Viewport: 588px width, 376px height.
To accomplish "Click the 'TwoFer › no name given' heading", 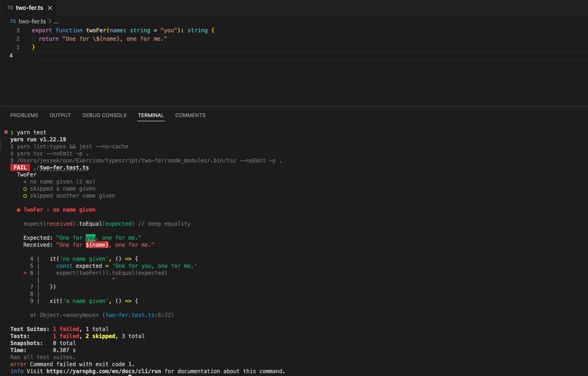I will [x=59, y=210].
